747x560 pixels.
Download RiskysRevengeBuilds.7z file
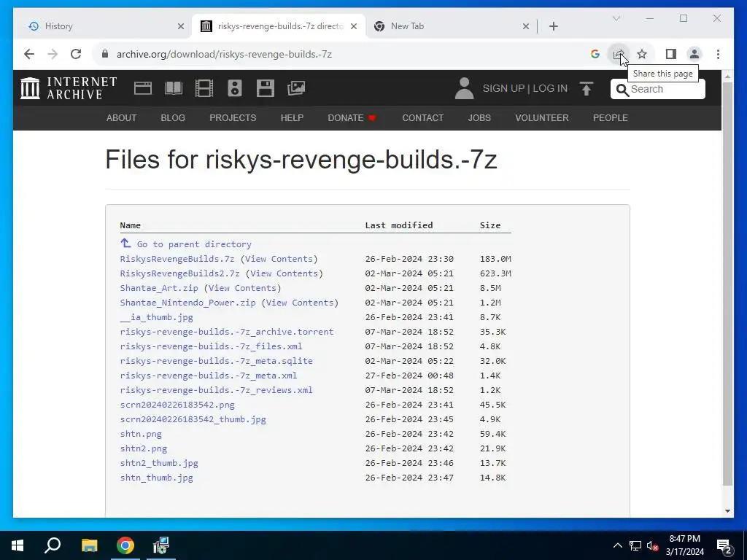pos(177,259)
